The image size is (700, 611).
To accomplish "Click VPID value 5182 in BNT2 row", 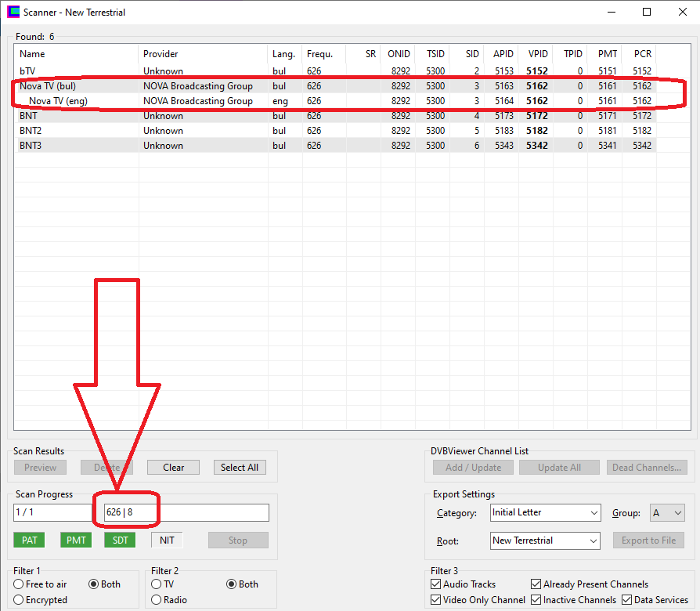I will coord(536,130).
